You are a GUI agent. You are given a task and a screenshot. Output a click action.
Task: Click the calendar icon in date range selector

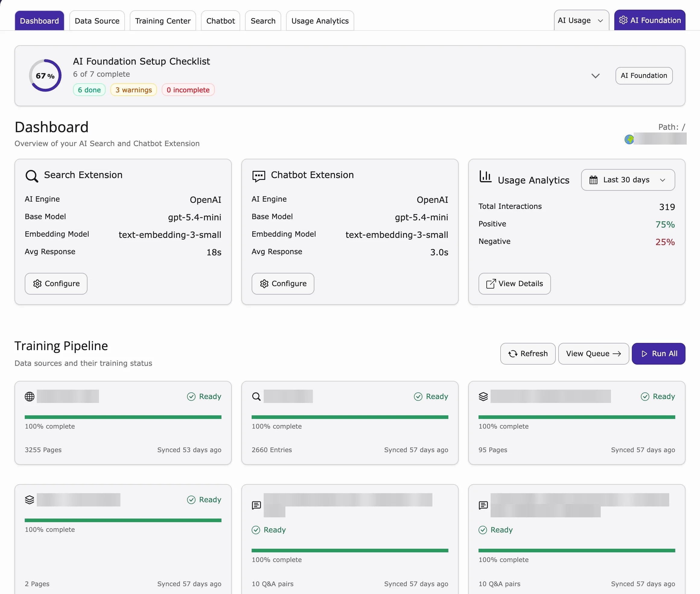tap(593, 180)
